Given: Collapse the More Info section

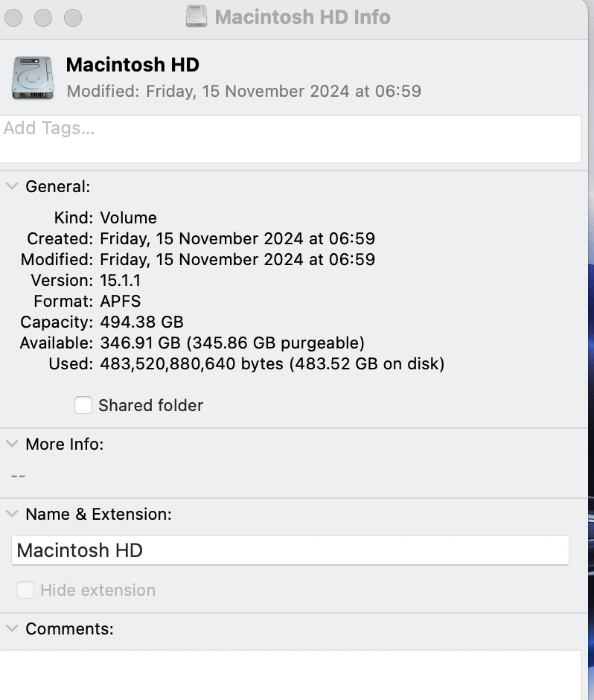Looking at the screenshot, I should (x=12, y=444).
